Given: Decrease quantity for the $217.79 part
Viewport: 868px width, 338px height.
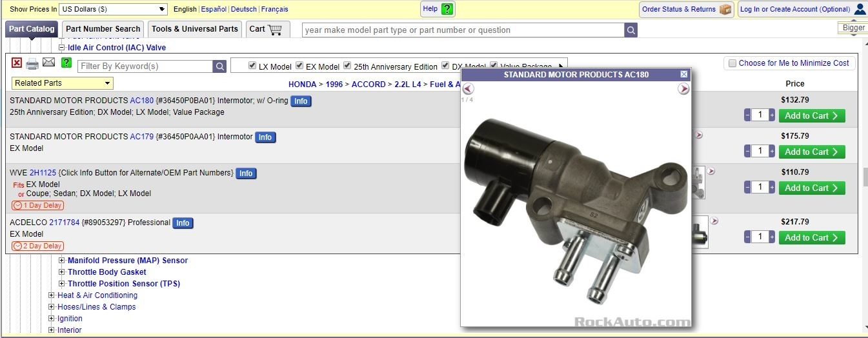Looking at the screenshot, I should click(747, 237).
